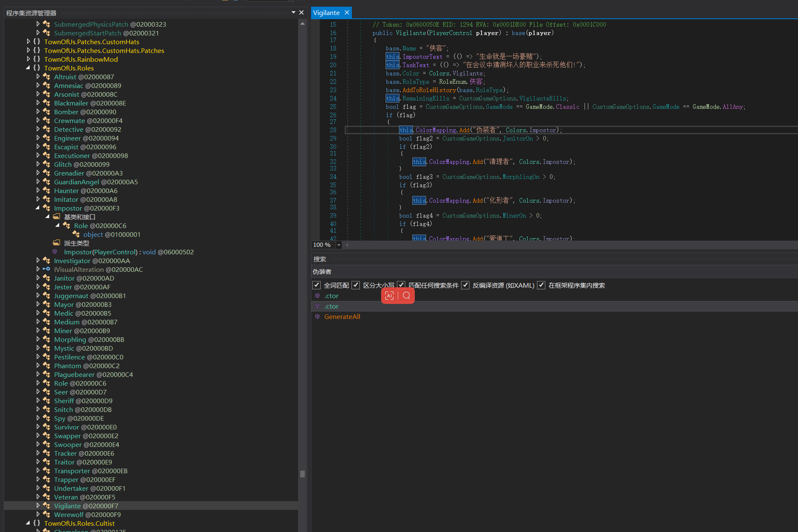The image size is (798, 532).
Task: Click the class icon beside Plaguebearer
Action: pyautogui.click(x=46, y=374)
